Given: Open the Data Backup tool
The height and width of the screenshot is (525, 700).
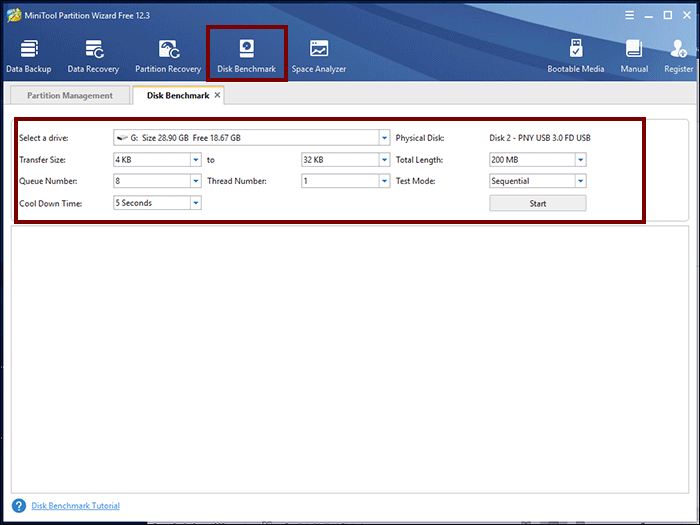Looking at the screenshot, I should [x=29, y=56].
